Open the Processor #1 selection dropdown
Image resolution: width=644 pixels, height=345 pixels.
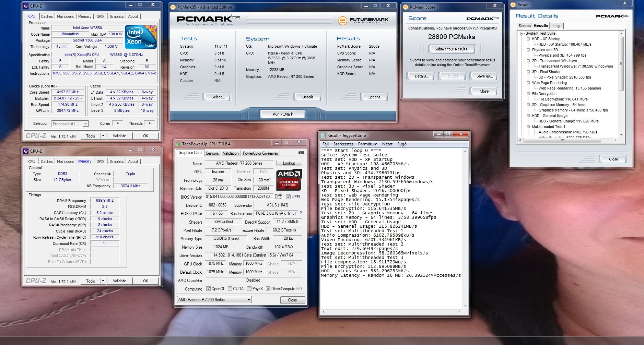click(x=70, y=124)
